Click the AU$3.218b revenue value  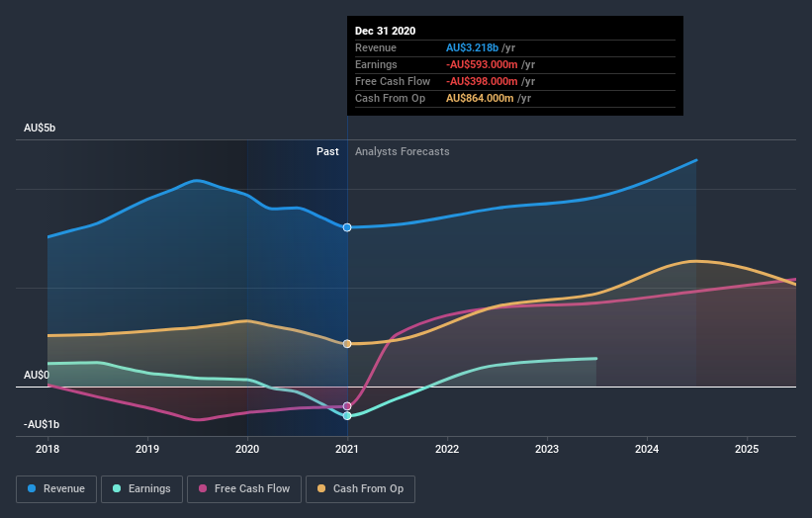tap(473, 47)
